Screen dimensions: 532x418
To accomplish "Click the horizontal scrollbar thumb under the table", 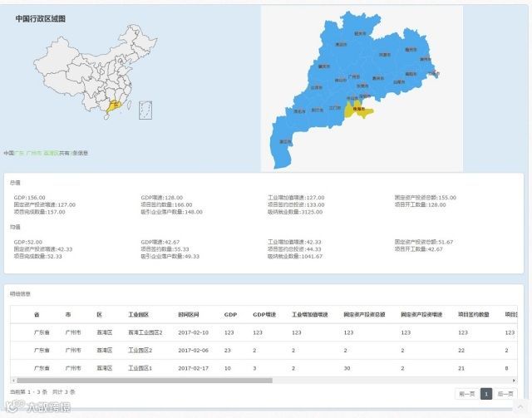I will point(145,381).
